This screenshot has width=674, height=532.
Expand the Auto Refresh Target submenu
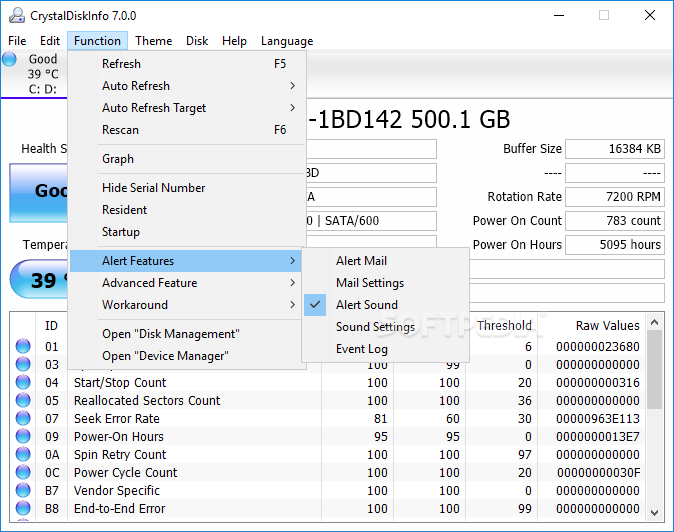(187, 107)
